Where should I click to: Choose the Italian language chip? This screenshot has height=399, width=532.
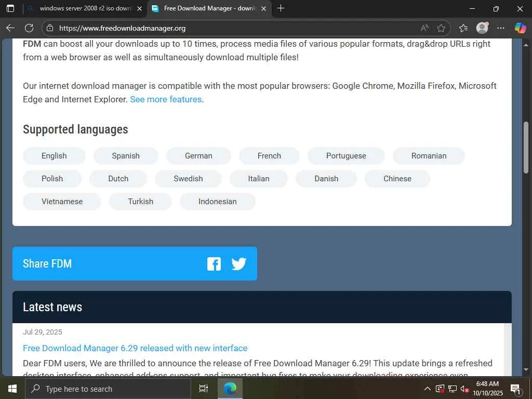click(259, 179)
